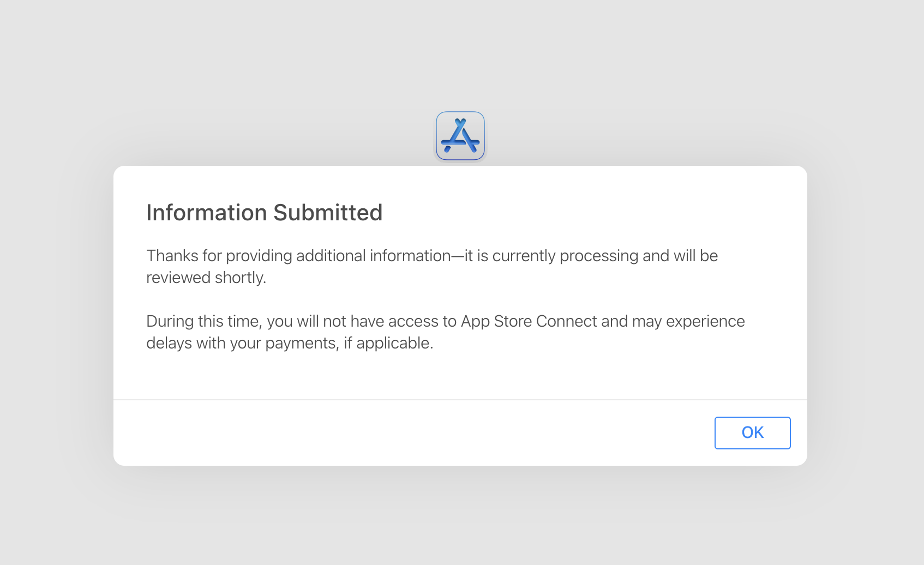This screenshot has width=924, height=565.
Task: Click the words "will be" ending the first line
Action: pos(695,256)
